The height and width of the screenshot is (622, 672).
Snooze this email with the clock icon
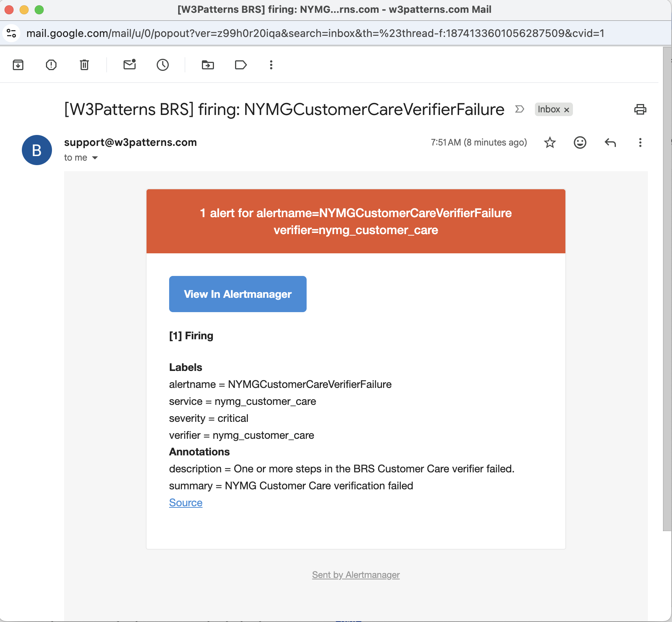click(x=163, y=65)
